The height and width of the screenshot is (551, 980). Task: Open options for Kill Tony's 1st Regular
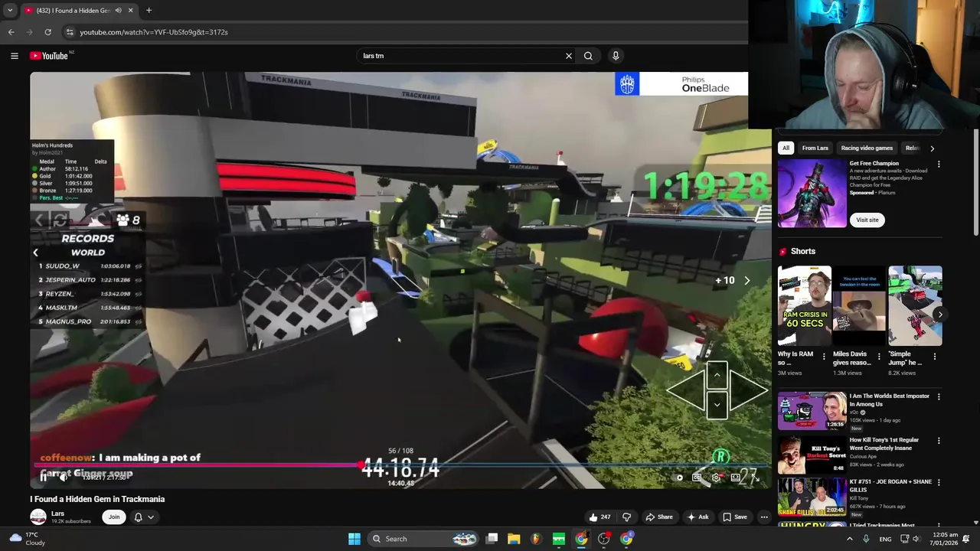point(939,441)
